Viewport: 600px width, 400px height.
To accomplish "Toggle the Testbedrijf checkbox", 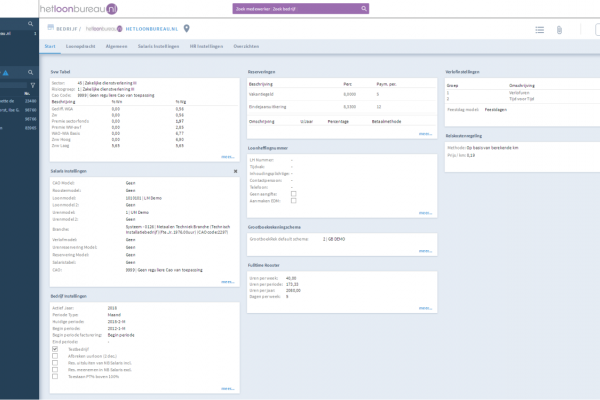I will point(54,348).
